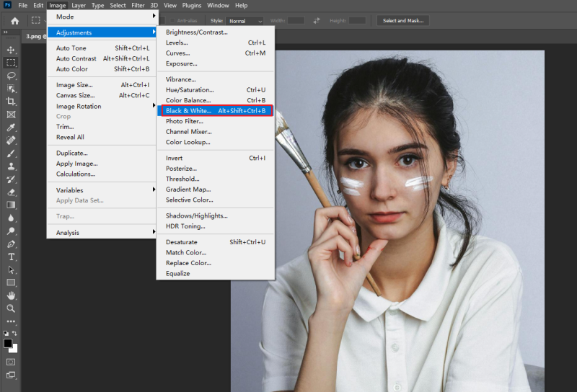Viewport: 577px width, 392px height.
Task: Select the Hand tool
Action: click(11, 295)
